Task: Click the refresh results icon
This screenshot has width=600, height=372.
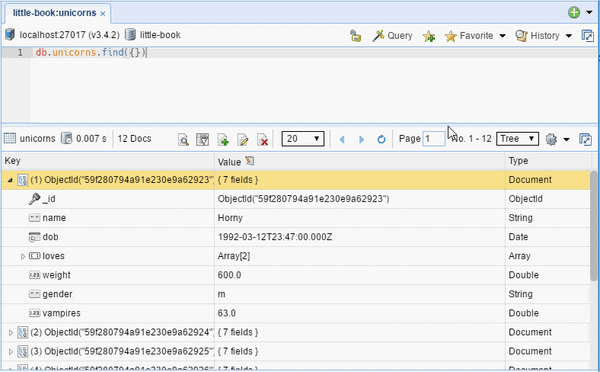Action: 381,139
